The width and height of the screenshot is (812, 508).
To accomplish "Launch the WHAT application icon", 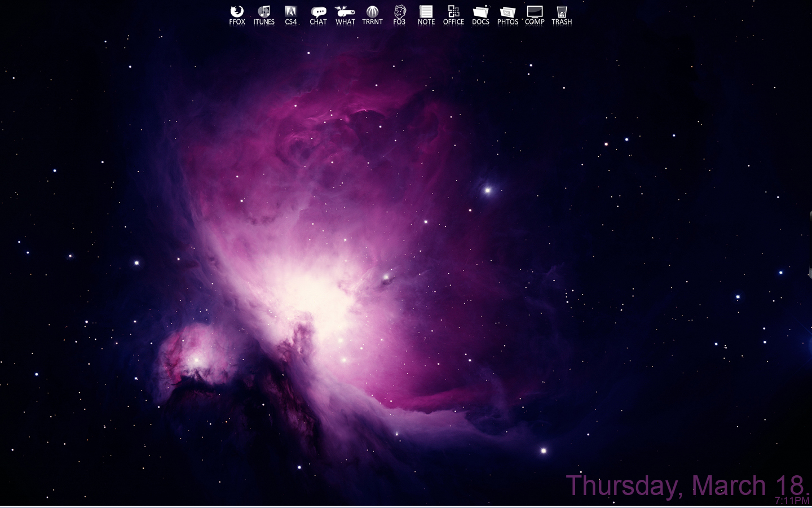I will pyautogui.click(x=345, y=11).
